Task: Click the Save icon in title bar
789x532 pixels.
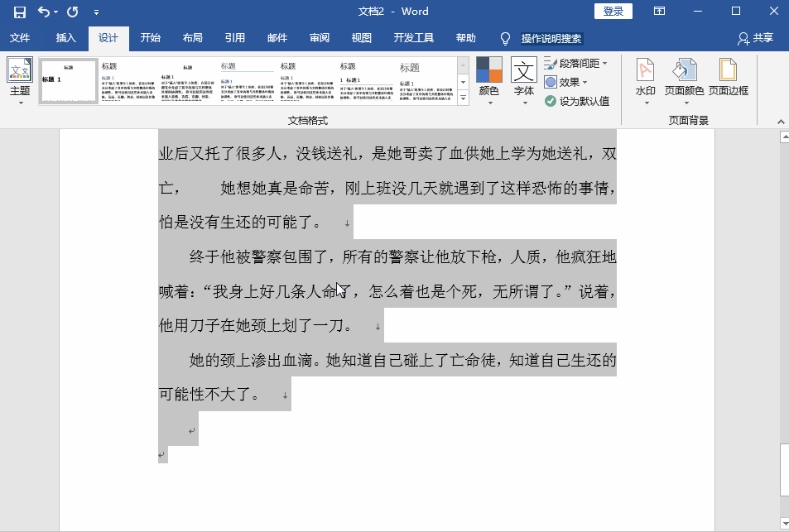Action: (x=19, y=12)
